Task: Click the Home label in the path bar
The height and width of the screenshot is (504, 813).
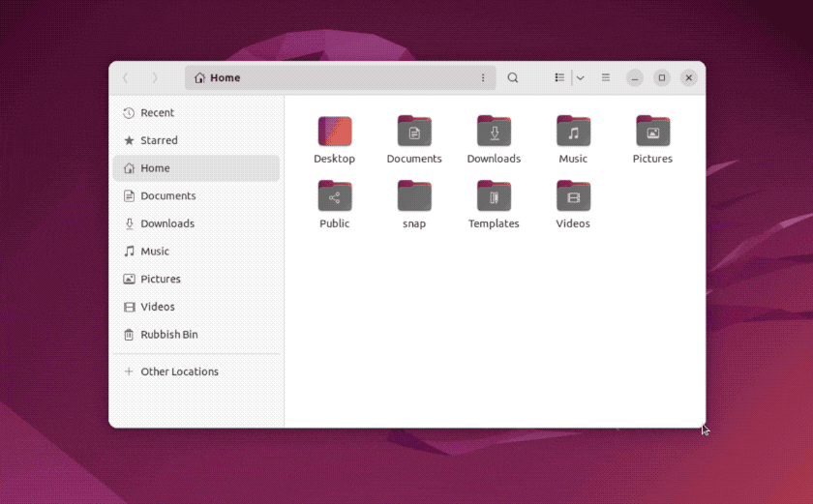Action: [x=225, y=77]
